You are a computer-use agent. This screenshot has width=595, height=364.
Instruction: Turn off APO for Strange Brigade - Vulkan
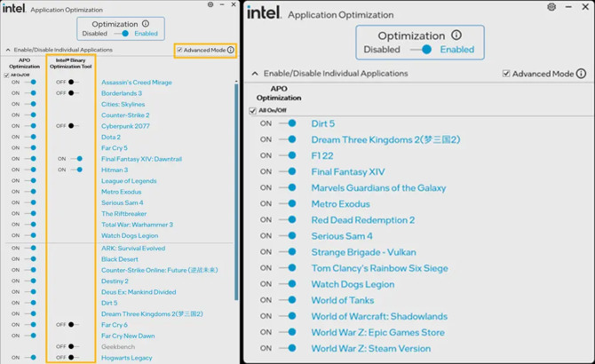[x=288, y=252]
